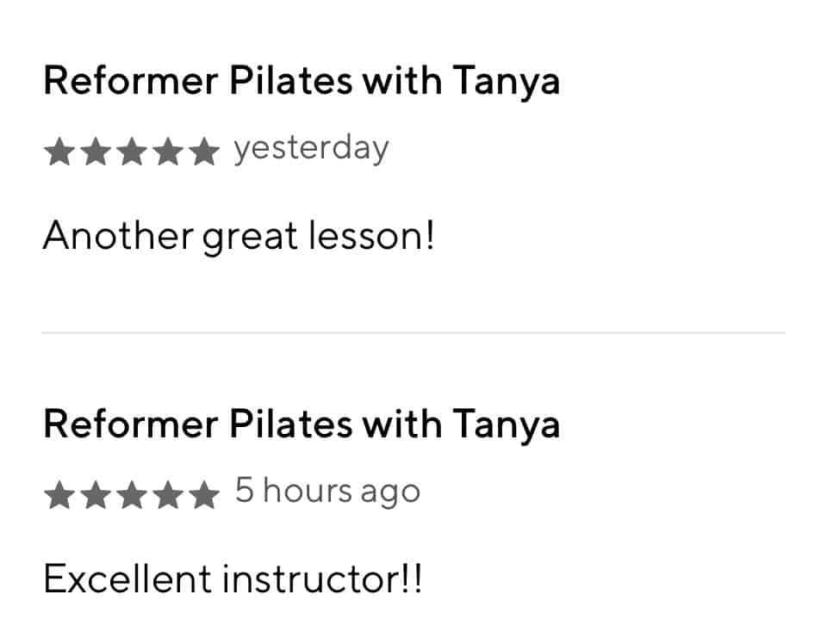Click the divider line between the reviews
The height and width of the screenshot is (644, 827).
coord(413,332)
